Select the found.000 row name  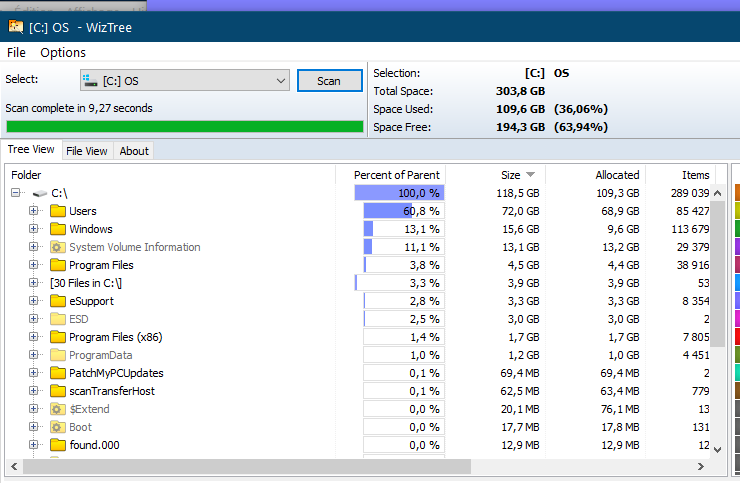tap(94, 445)
